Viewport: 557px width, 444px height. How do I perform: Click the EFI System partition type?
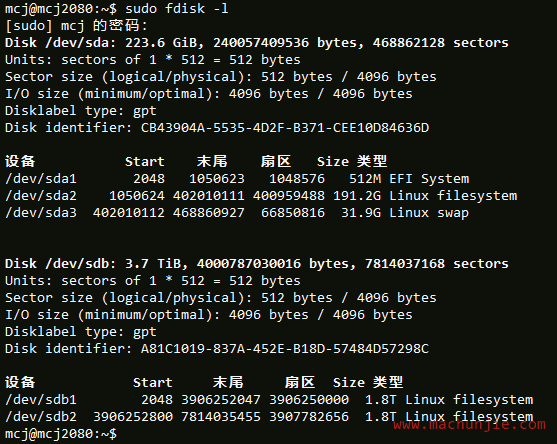(429, 179)
